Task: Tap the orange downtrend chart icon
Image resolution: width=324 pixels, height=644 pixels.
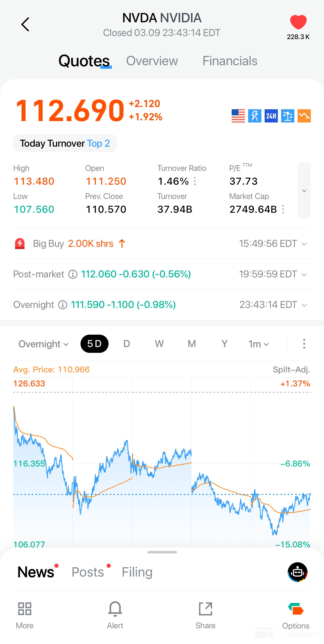Action: (x=304, y=116)
